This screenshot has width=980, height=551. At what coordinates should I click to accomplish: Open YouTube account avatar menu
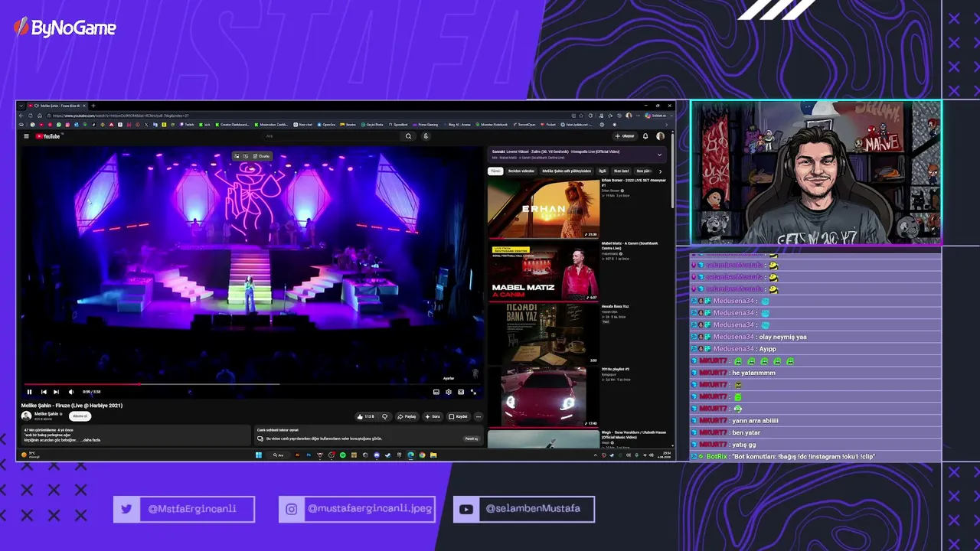click(661, 136)
